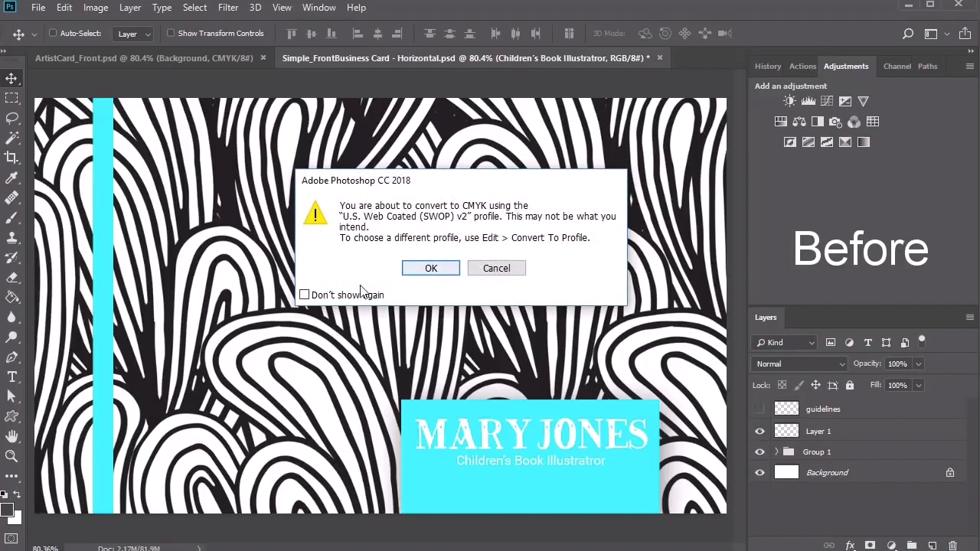The image size is (980, 551).
Task: Add layer style with fx icon
Action: click(850, 546)
